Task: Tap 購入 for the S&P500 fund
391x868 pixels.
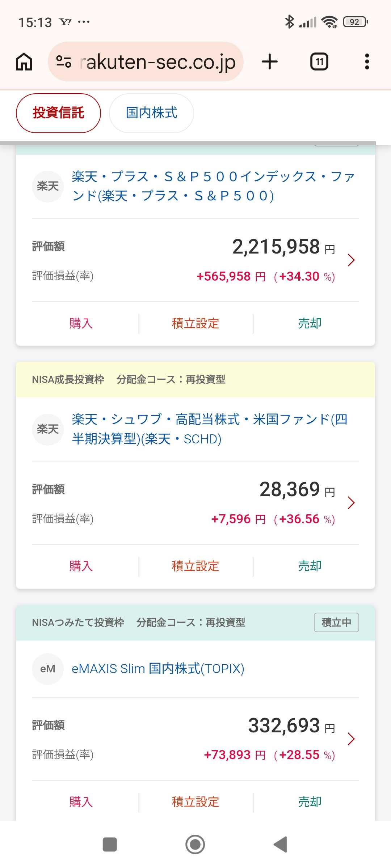Action: coord(81,323)
